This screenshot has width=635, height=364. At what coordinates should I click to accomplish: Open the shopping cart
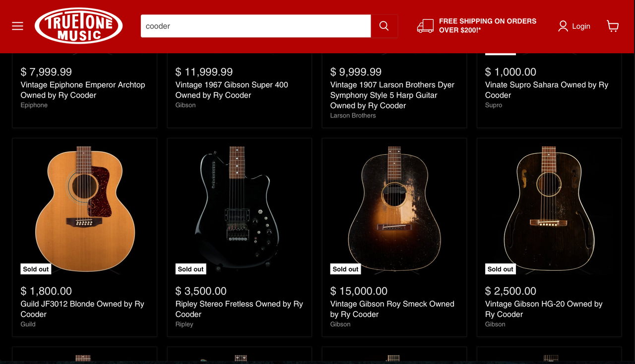(x=613, y=26)
